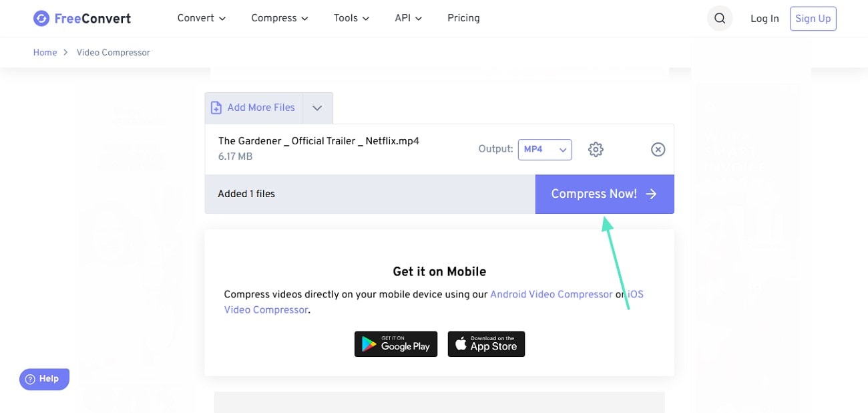Click the Sign Up button
868x413 pixels.
813,19
